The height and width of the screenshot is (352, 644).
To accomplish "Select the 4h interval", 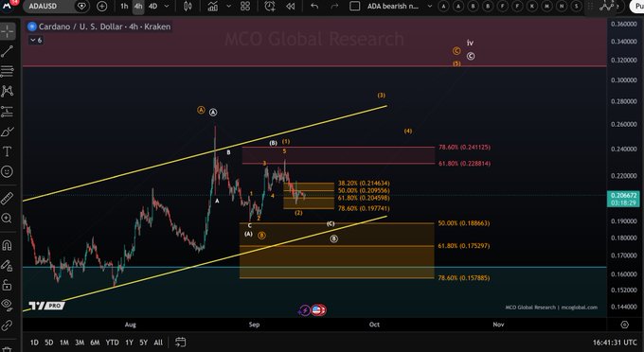I will [x=138, y=7].
